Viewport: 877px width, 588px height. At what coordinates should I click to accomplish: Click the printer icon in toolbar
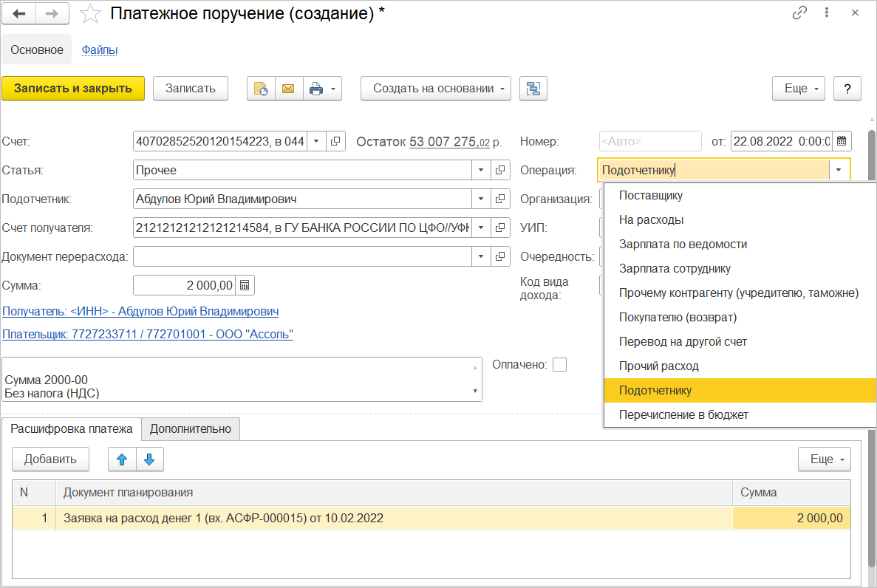point(316,89)
